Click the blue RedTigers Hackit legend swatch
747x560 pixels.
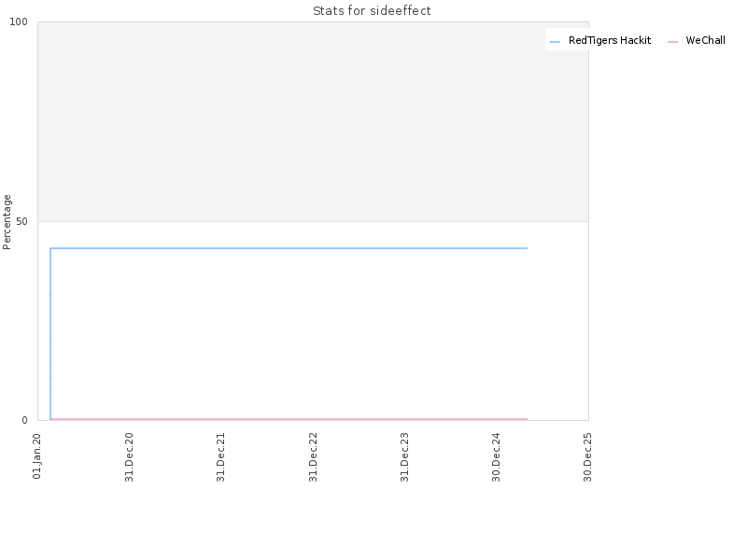pyautogui.click(x=555, y=42)
